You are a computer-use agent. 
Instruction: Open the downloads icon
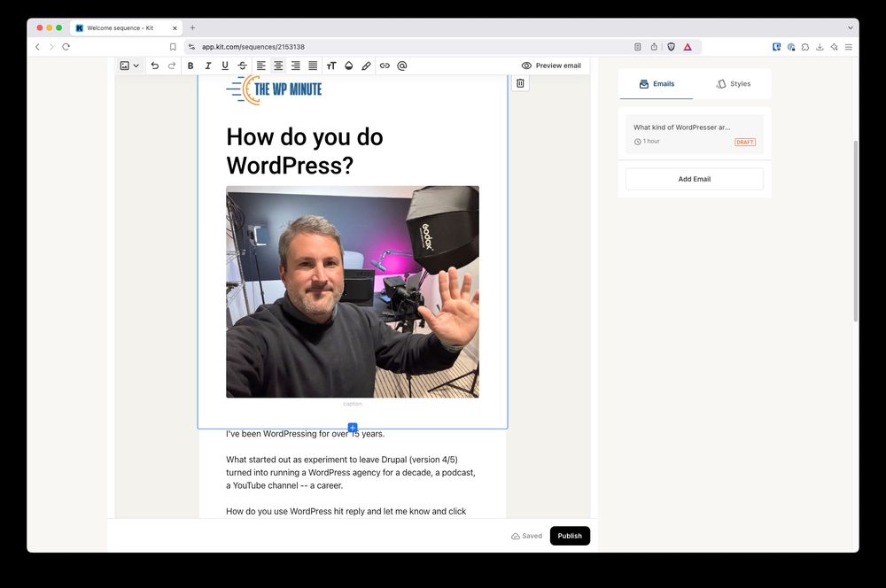pyautogui.click(x=820, y=47)
